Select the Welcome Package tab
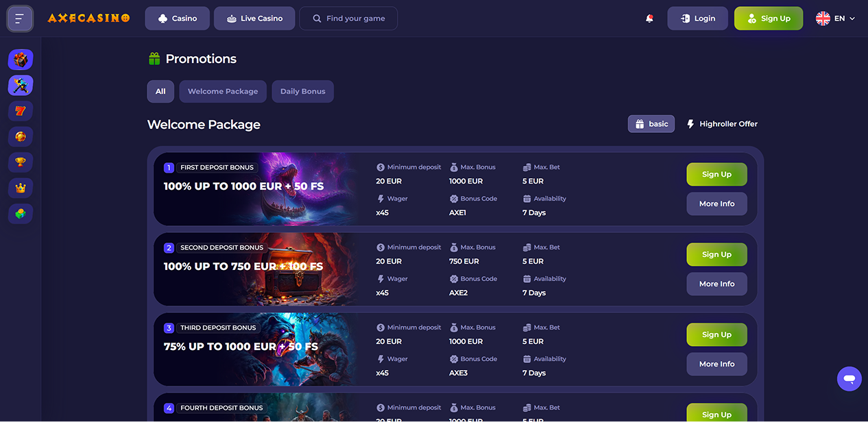 pyautogui.click(x=223, y=91)
